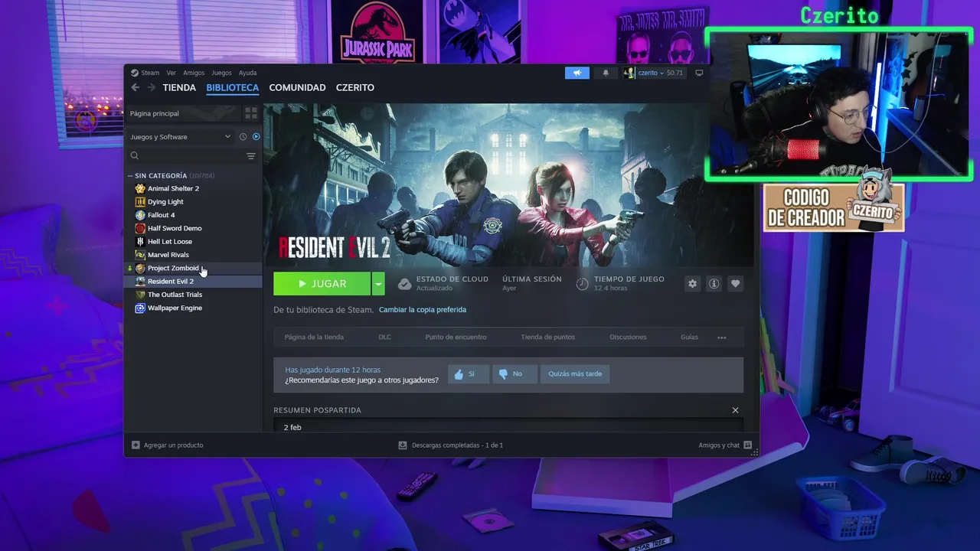This screenshot has width=980, height=551.
Task: Open the Ver menu
Action: pos(171,73)
